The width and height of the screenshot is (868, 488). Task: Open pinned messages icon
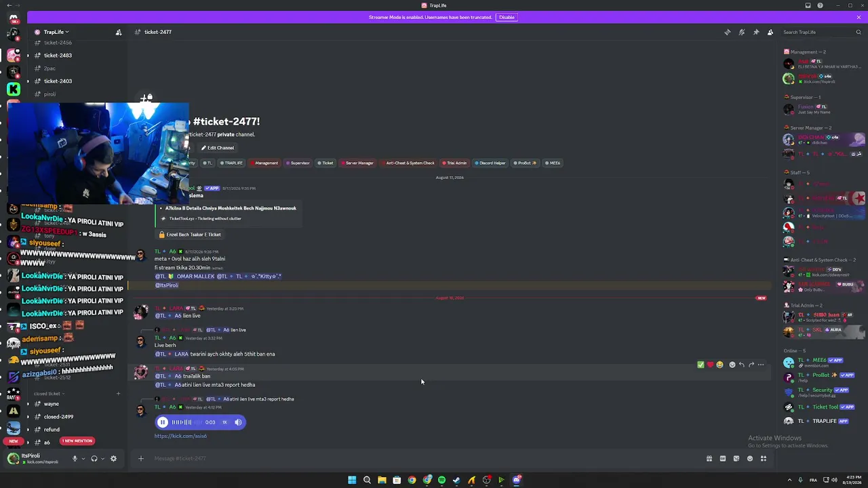pyautogui.click(x=756, y=32)
